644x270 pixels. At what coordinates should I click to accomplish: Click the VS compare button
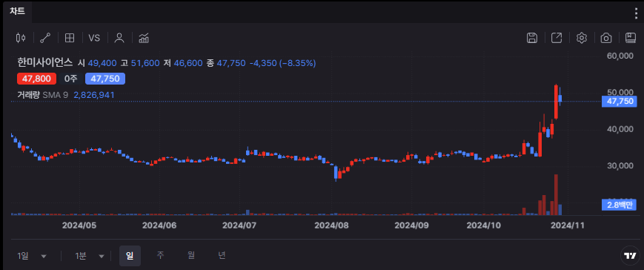(x=94, y=38)
